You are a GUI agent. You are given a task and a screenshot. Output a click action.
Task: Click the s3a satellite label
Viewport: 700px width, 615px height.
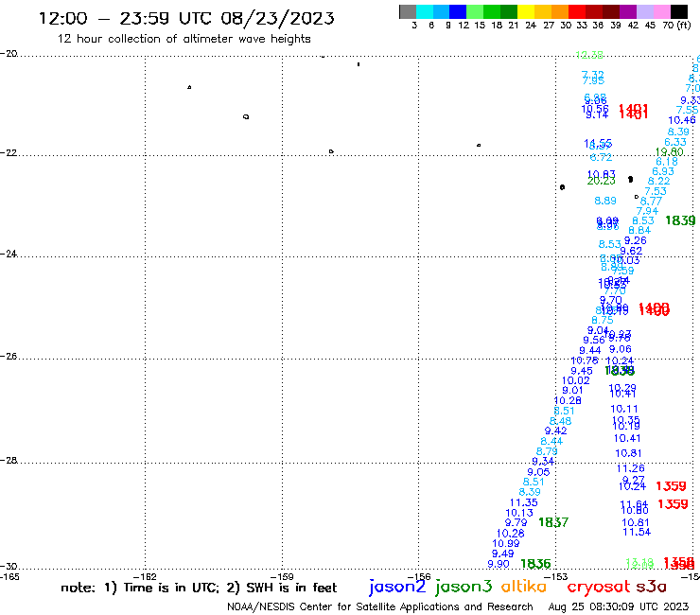click(x=652, y=587)
